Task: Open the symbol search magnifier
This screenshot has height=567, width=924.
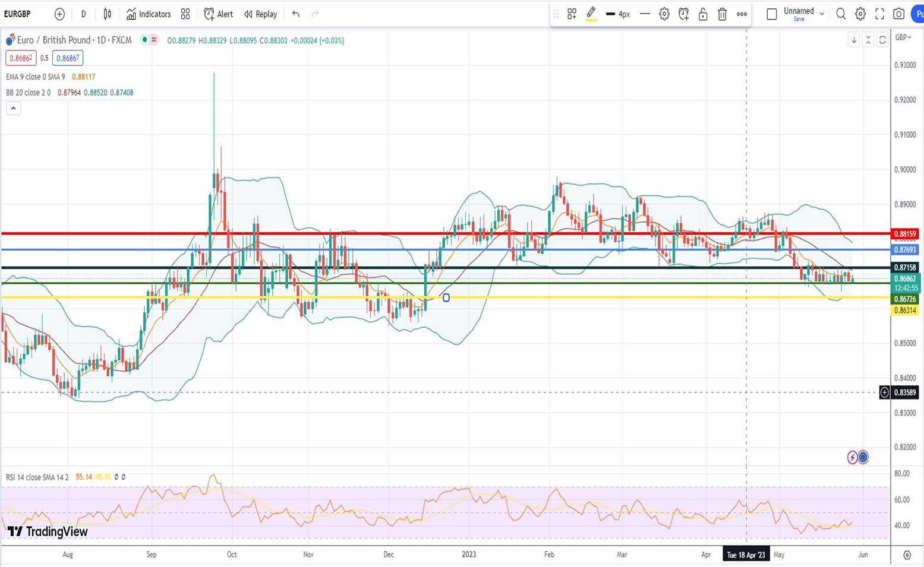Action: pyautogui.click(x=841, y=14)
